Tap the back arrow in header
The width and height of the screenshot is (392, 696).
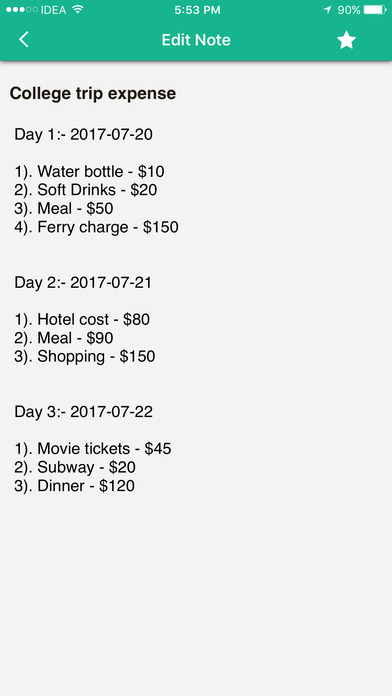[24, 40]
